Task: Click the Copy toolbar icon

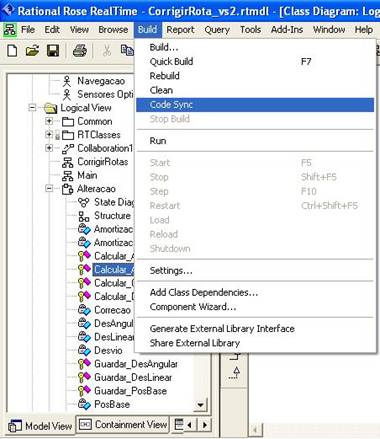Action: pos(127,51)
